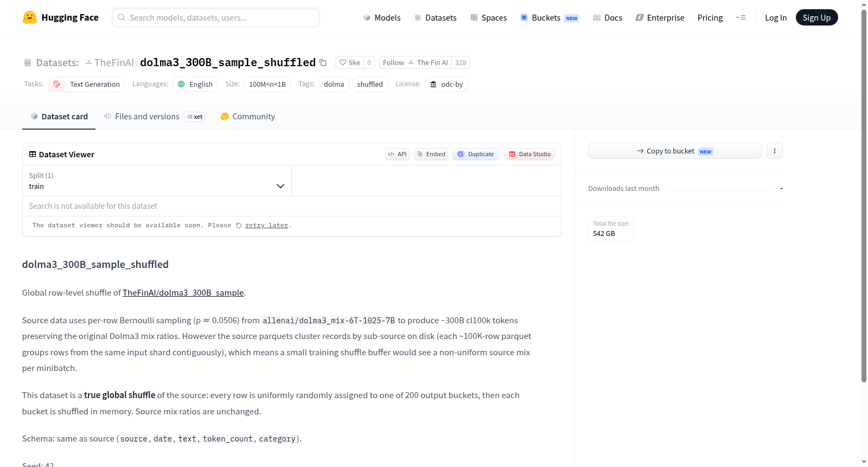Click the English language tag
Screen dimensions: 868x467
click(x=195, y=84)
